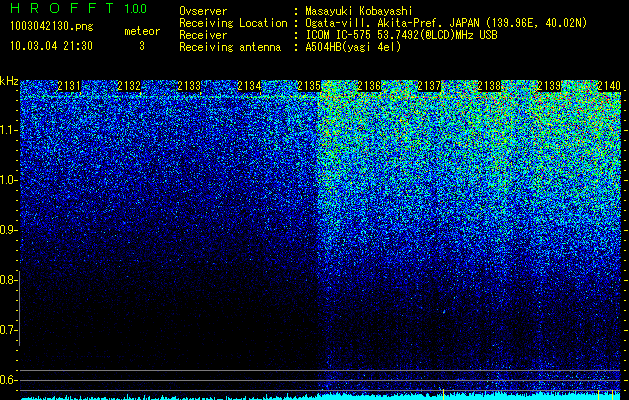Click the Receiver field label

tap(203, 35)
